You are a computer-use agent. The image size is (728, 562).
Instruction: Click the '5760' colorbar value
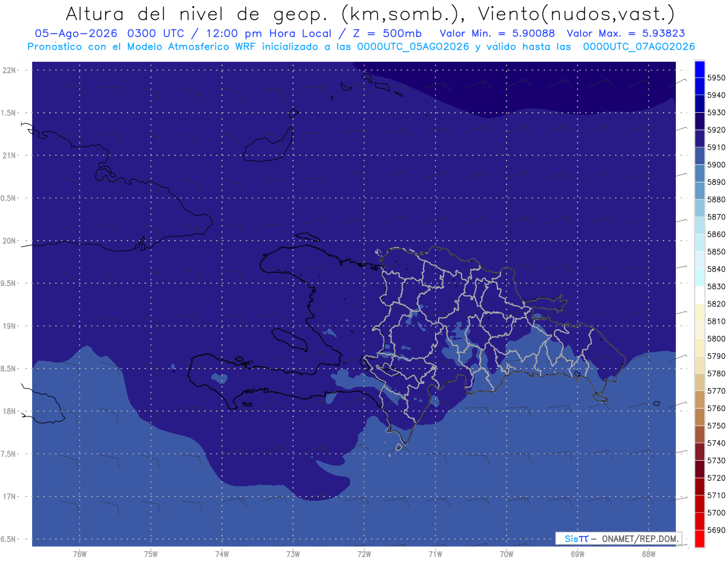(x=716, y=408)
